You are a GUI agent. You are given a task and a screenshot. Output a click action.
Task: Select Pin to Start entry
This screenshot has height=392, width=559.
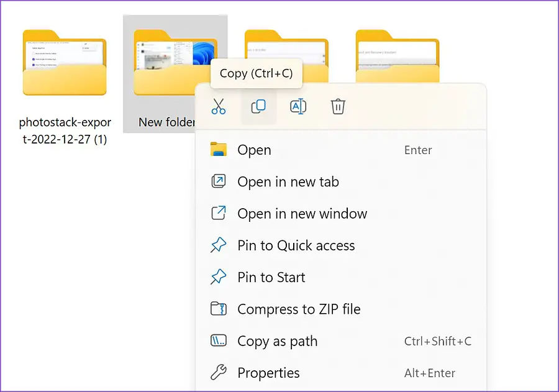271,277
